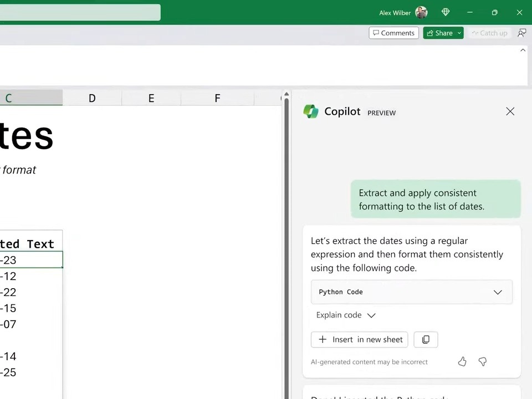Collapse the ribbon with the chevron

point(523,50)
